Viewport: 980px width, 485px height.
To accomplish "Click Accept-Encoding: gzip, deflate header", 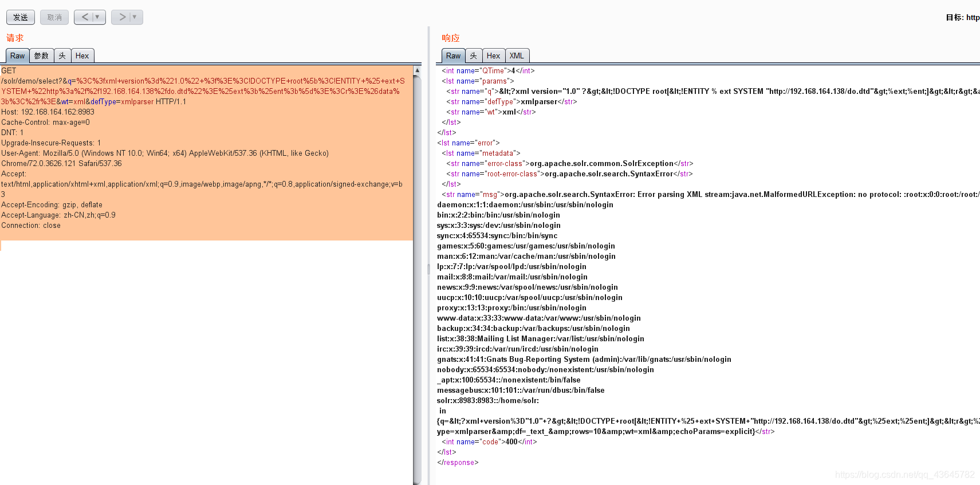I will point(52,204).
